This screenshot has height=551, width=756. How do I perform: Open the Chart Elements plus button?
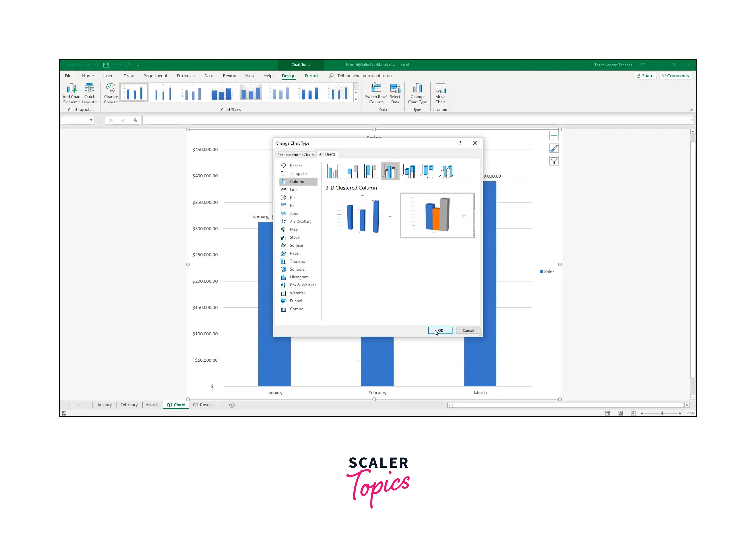pos(554,135)
